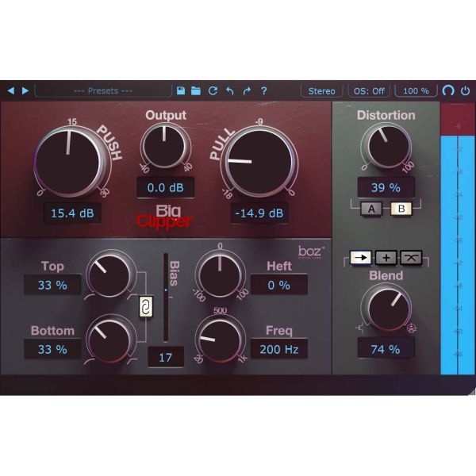Click the boz logo
476x476 pixels.
(x=311, y=252)
